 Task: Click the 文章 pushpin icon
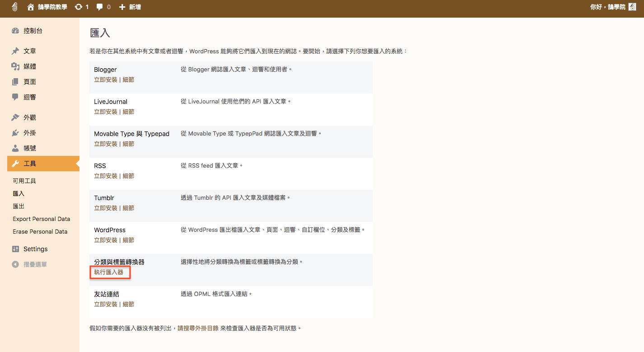coord(15,51)
